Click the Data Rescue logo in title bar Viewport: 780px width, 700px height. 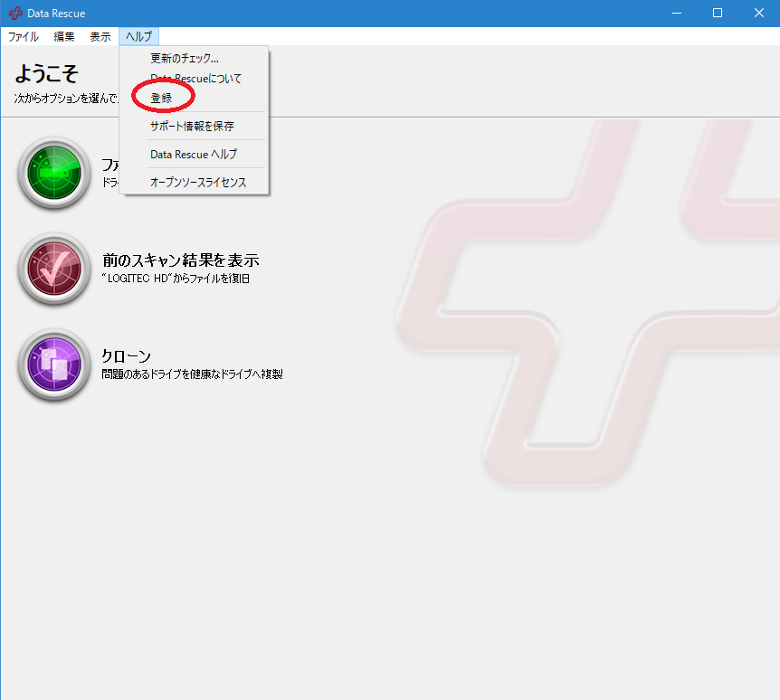[15, 14]
